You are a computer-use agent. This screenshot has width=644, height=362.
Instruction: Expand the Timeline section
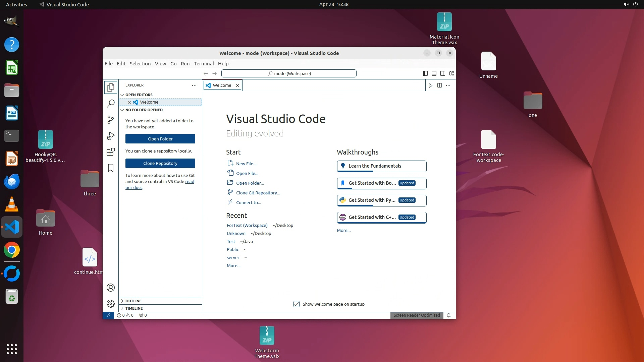[134, 308]
